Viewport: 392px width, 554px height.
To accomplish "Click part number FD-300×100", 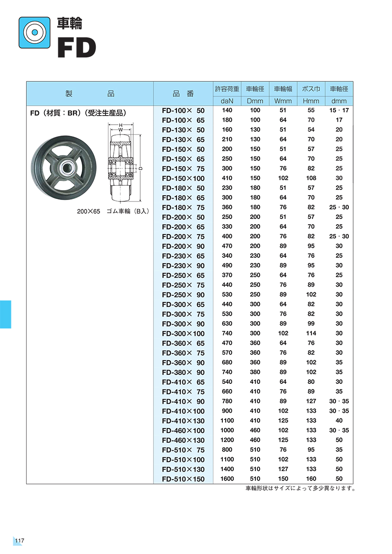I will (x=183, y=334).
